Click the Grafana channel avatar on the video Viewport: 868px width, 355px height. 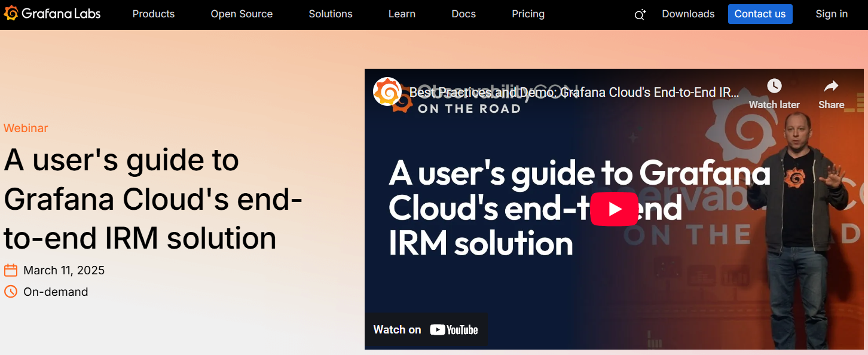click(387, 92)
